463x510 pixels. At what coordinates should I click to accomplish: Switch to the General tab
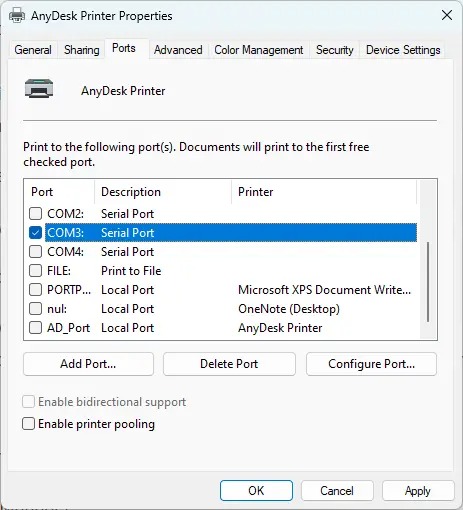(33, 50)
